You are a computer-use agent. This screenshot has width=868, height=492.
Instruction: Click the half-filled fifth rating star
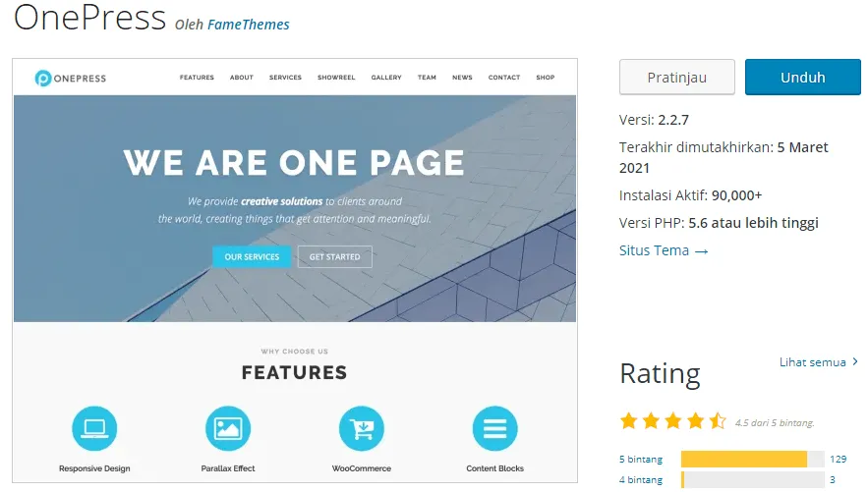pyautogui.click(x=719, y=421)
